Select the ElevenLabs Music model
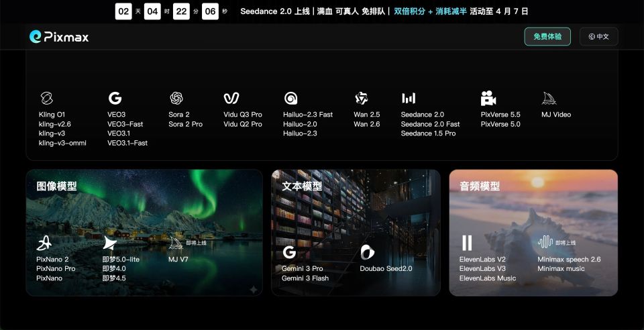 pos(488,278)
